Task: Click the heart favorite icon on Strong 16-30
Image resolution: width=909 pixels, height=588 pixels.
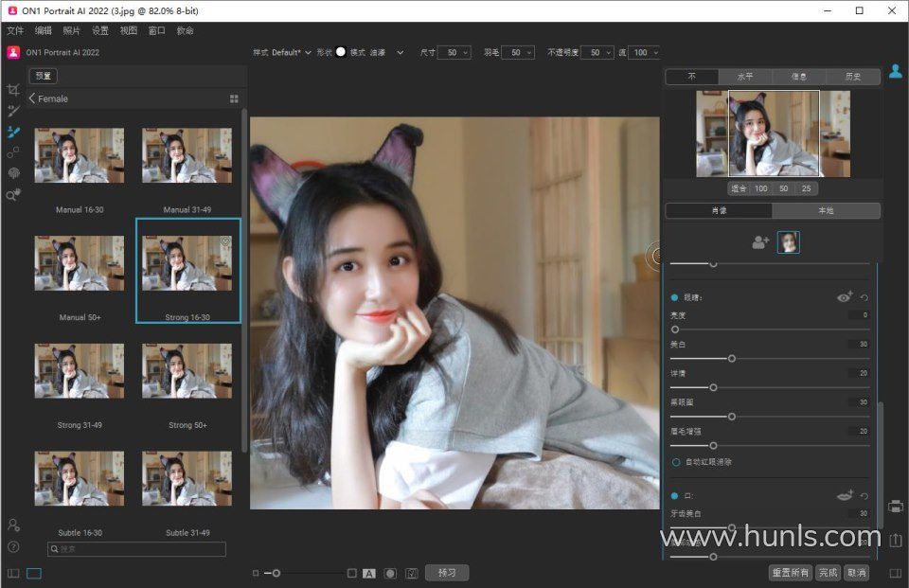Action: pos(225,241)
